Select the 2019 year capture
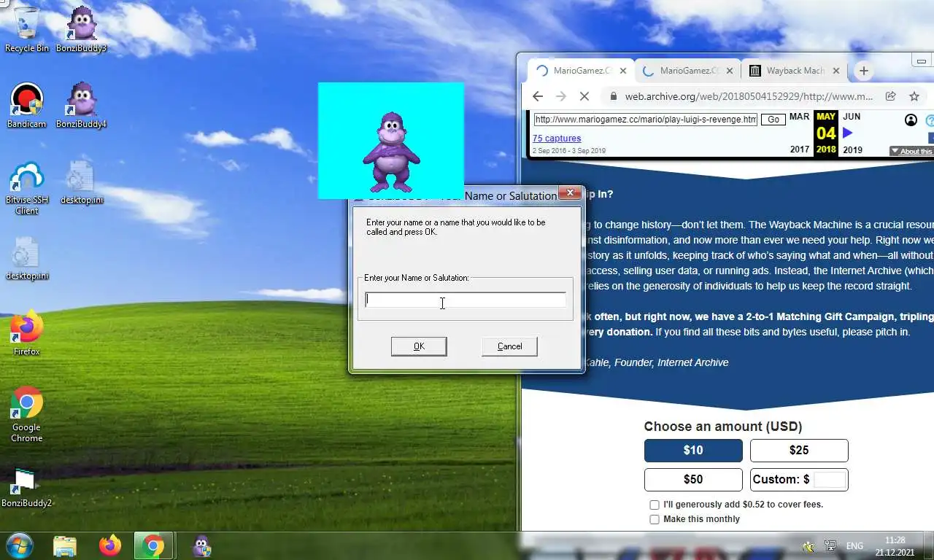The image size is (934, 560). pyautogui.click(x=852, y=149)
